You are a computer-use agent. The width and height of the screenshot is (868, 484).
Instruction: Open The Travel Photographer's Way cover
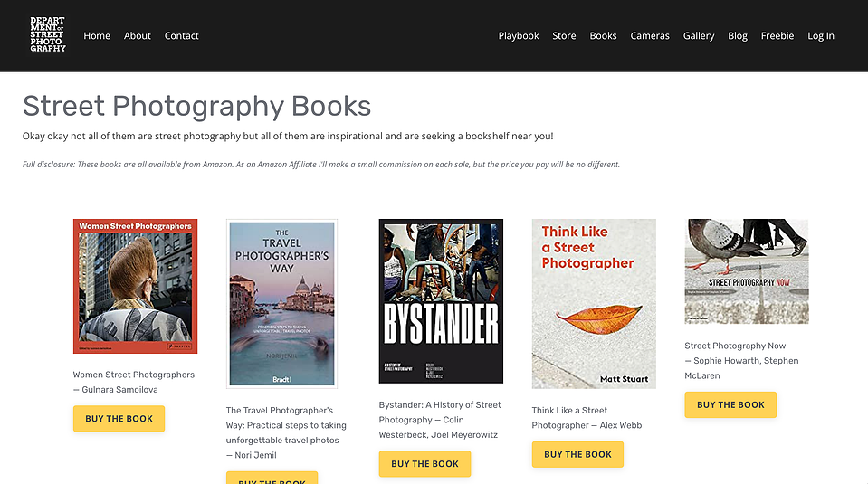(x=281, y=304)
